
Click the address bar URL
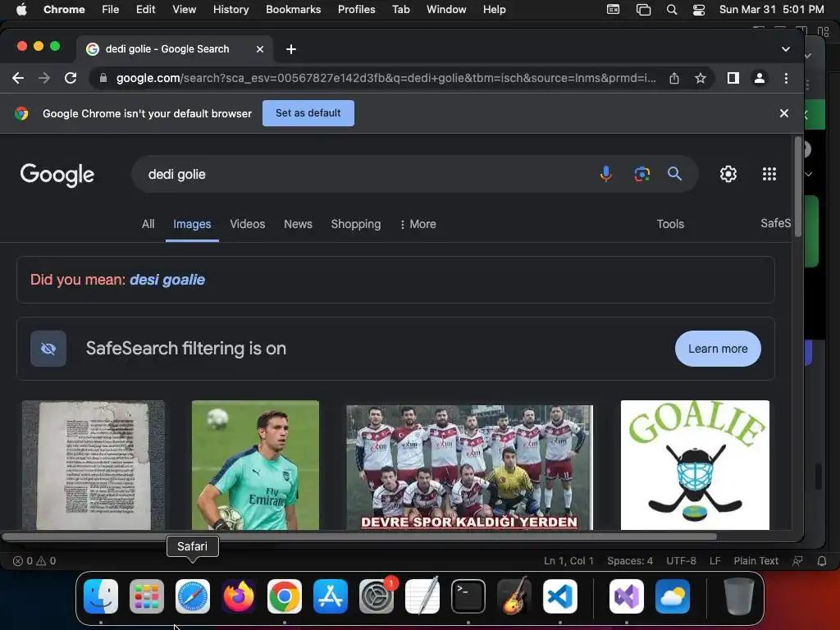(x=386, y=78)
